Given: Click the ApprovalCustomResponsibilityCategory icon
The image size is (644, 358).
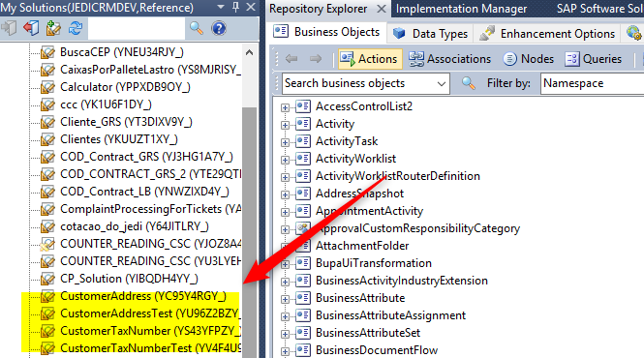Looking at the screenshot, I should (x=303, y=228).
